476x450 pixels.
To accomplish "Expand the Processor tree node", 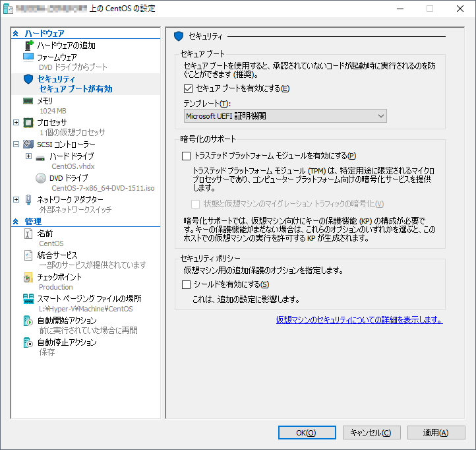I will (x=16, y=123).
